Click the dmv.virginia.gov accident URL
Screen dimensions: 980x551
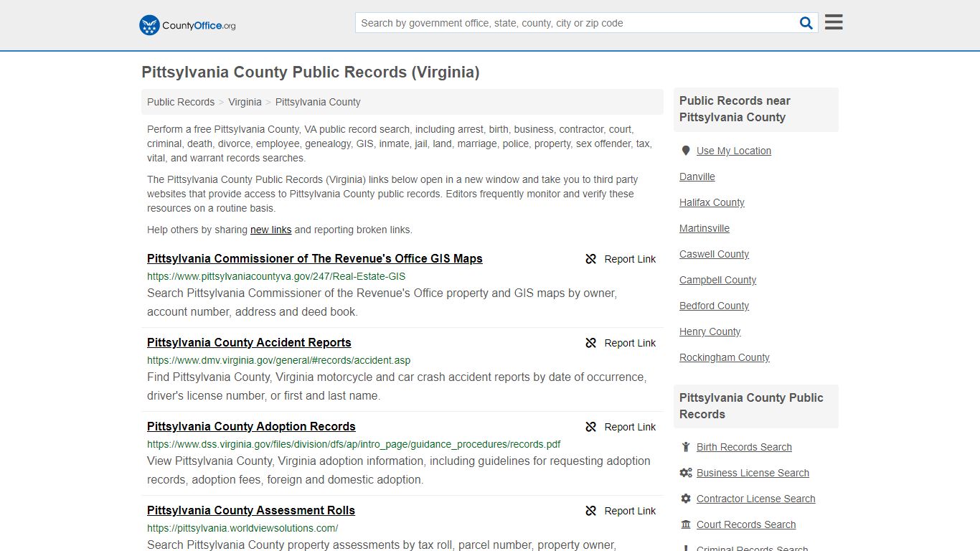click(x=279, y=360)
